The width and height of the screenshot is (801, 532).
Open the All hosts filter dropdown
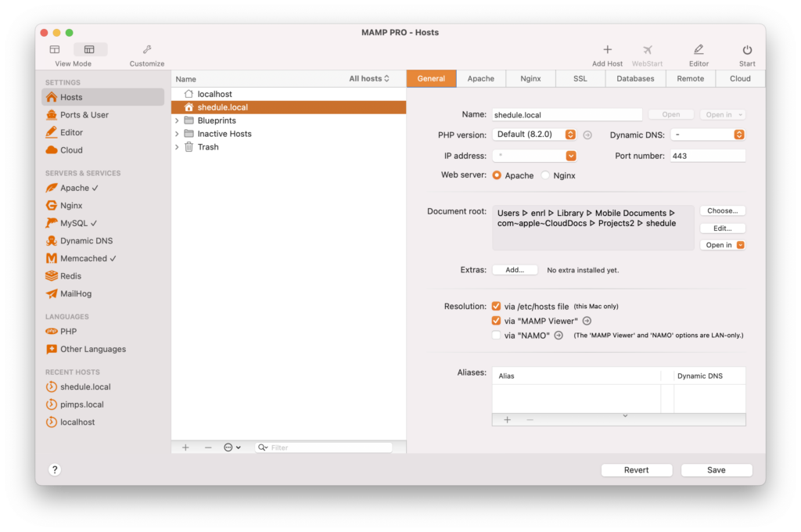coord(369,79)
